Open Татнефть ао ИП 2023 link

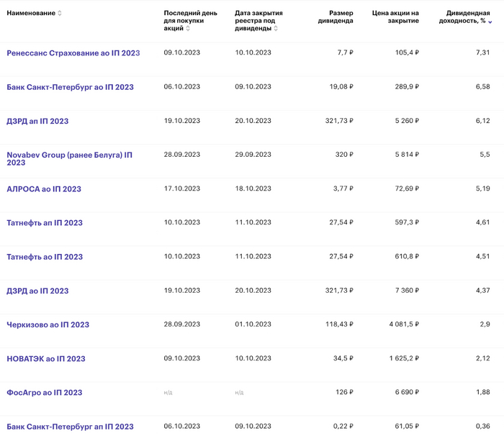pyautogui.click(x=44, y=257)
